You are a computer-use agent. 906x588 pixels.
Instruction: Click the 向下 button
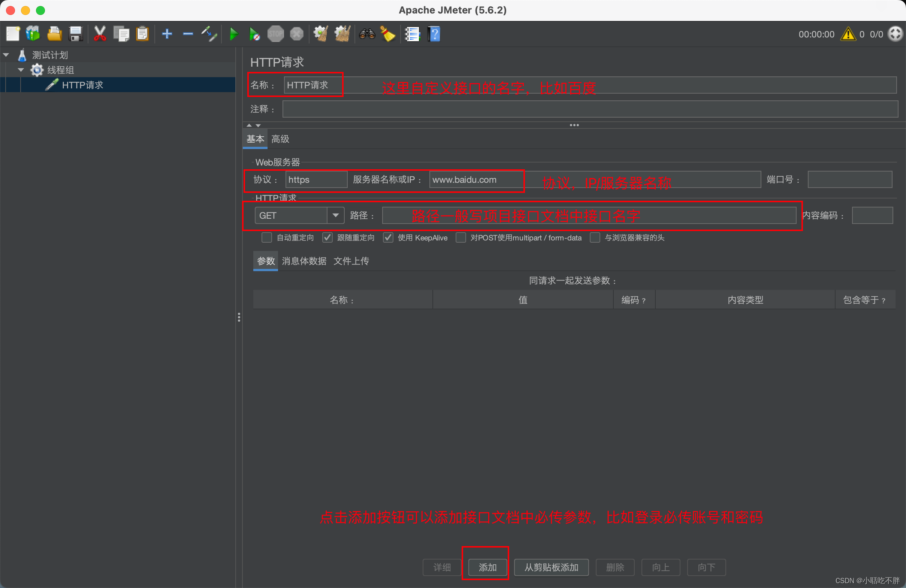(x=706, y=567)
